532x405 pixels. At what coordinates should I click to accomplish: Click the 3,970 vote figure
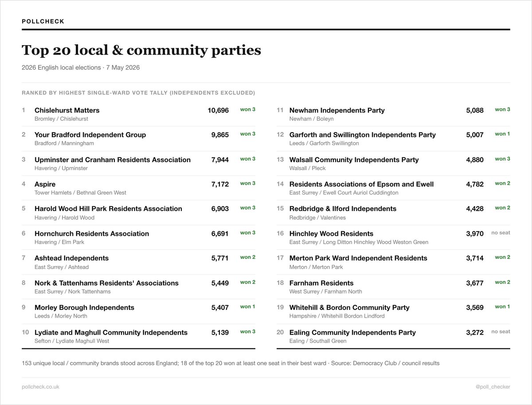coord(475,234)
